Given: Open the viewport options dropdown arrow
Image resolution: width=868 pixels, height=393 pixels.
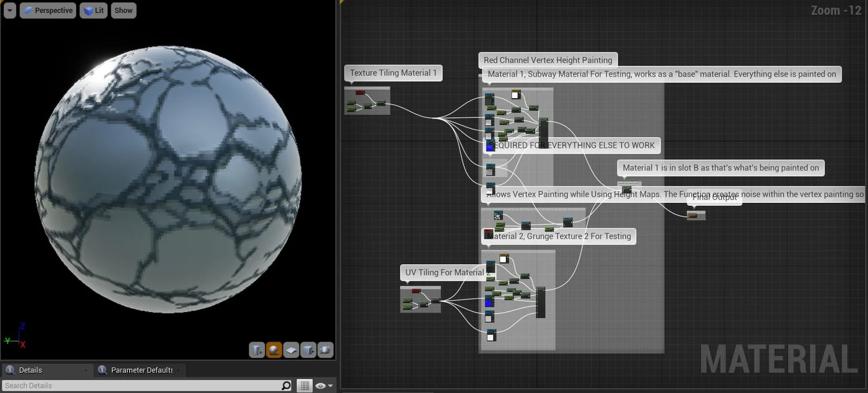Looking at the screenshot, I should pyautogui.click(x=9, y=10).
